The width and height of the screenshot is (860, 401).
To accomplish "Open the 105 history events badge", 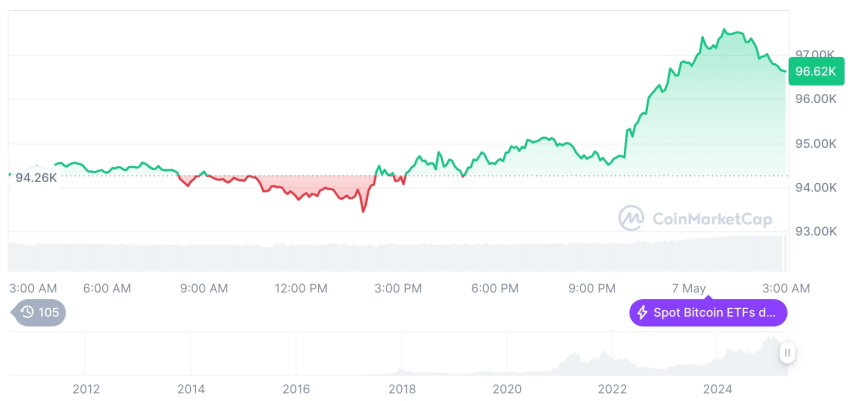I will click(x=40, y=313).
